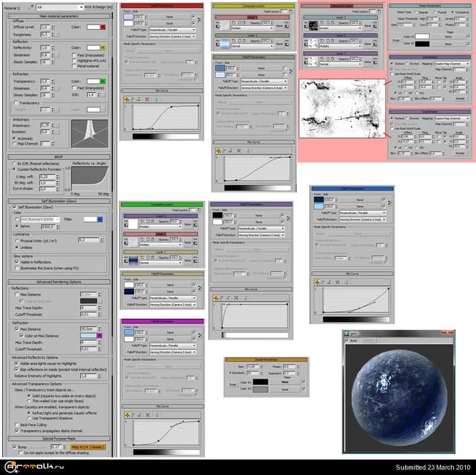Open Mapping dropdown in upper Coordinates panel
Screen dimensions: 476x475
pos(452,64)
